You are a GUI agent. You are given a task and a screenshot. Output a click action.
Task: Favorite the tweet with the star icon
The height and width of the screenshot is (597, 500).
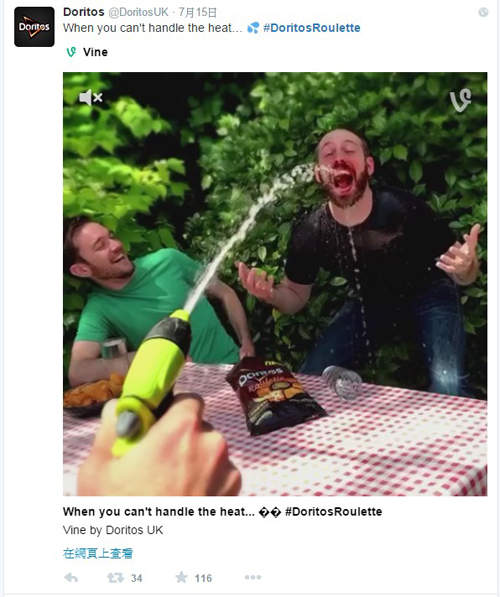pyautogui.click(x=182, y=578)
